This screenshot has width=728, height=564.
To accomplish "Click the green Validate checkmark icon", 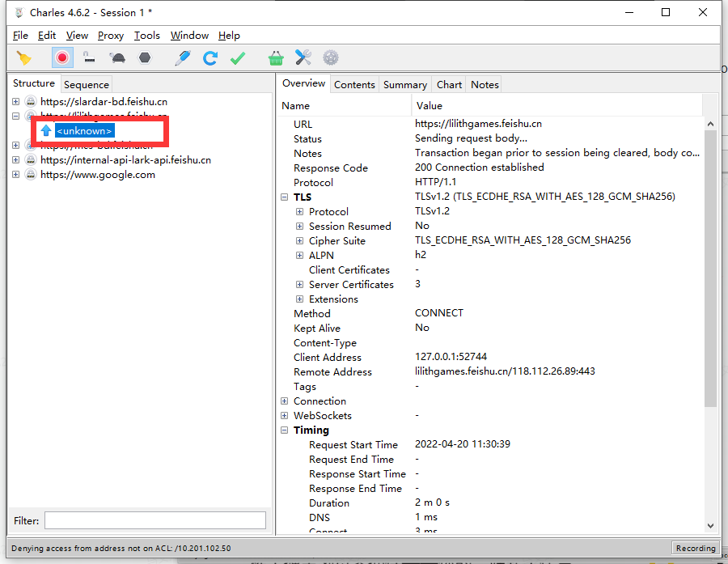I will tap(238, 58).
